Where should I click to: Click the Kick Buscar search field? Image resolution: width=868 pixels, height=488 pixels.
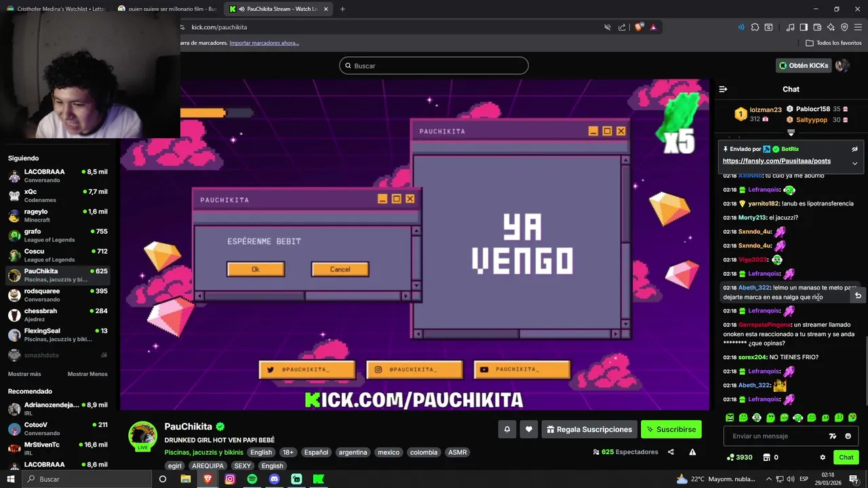[x=434, y=66]
